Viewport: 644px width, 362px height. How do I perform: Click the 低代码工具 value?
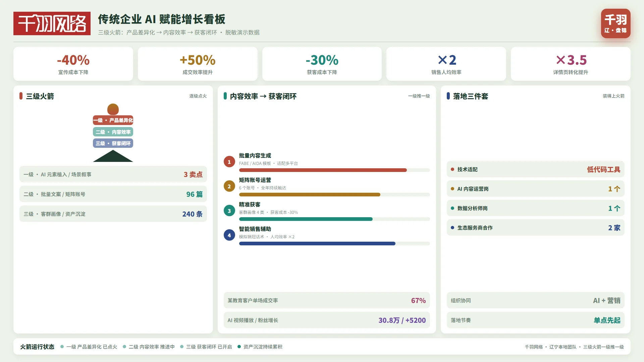[603, 169]
